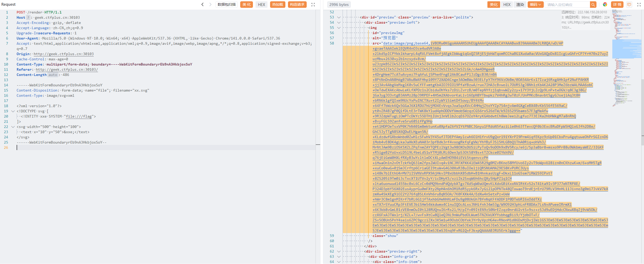Image resolution: width=644 pixels, height=264 pixels.
Task: Click the Host header help question icon
Action: point(28,17)
